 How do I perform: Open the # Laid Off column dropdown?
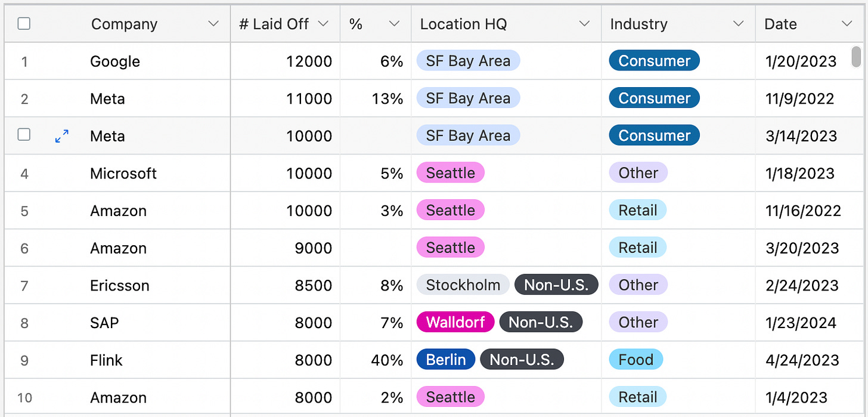pos(323,24)
